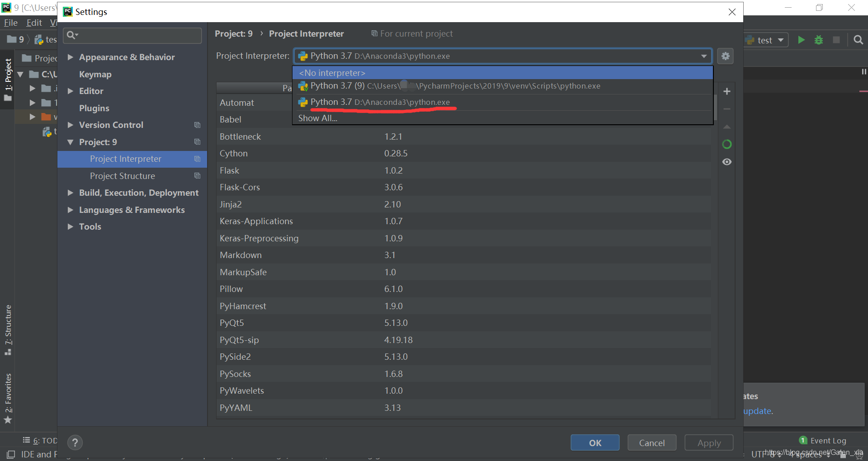Select PyYAML package row
Image resolution: width=868 pixels, height=461 pixels.
pos(463,408)
